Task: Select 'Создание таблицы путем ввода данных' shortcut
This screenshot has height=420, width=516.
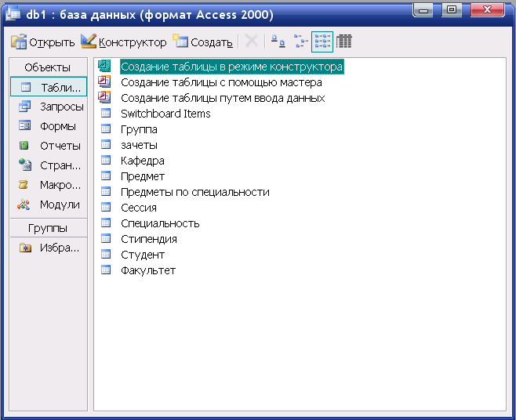Action: [223, 98]
